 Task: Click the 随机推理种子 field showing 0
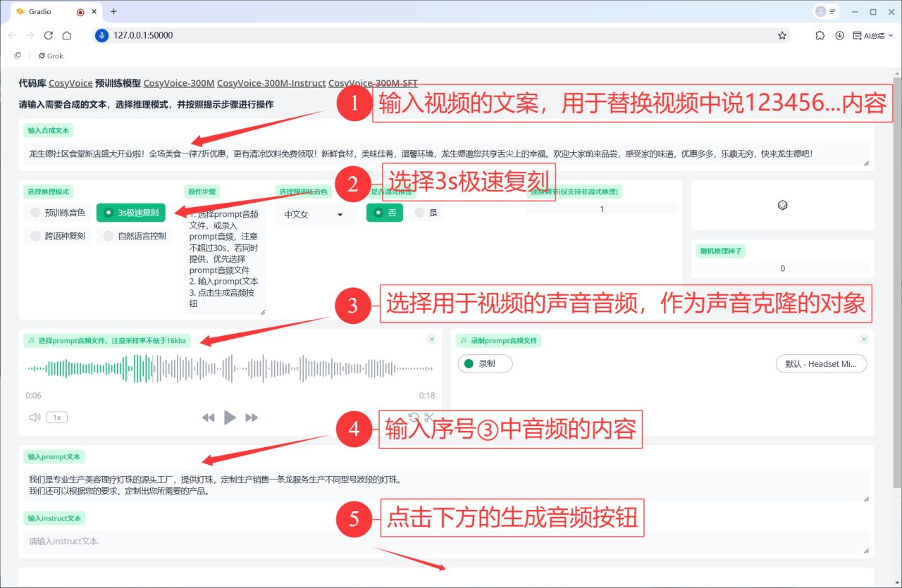tap(782, 268)
